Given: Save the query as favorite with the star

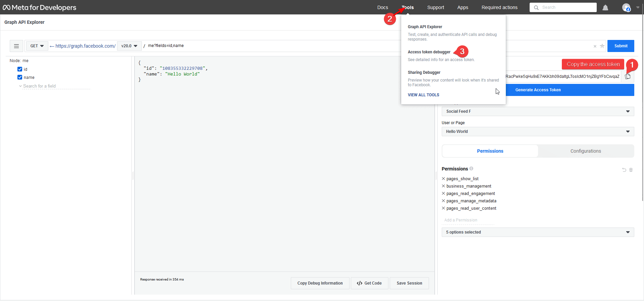Looking at the screenshot, I should 602,46.
